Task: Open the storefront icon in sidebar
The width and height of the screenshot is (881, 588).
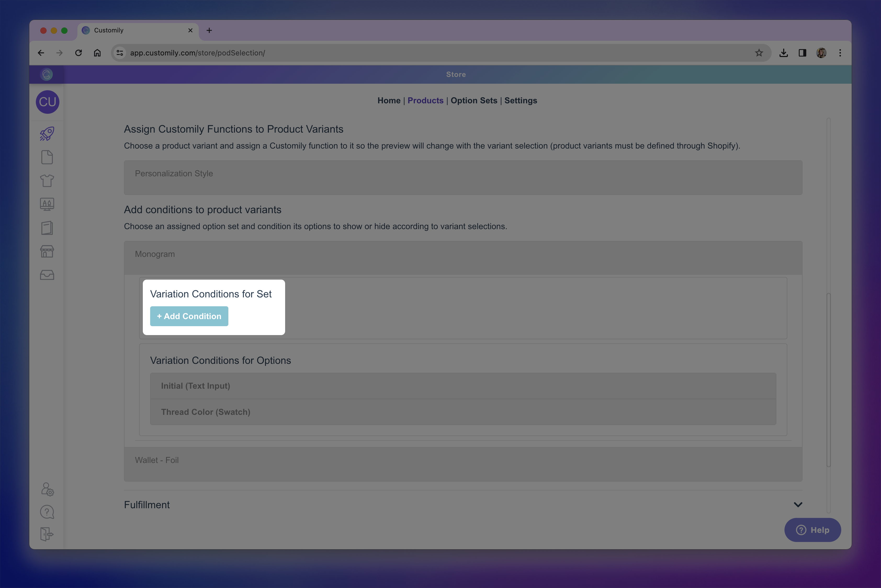Action: pos(47,252)
